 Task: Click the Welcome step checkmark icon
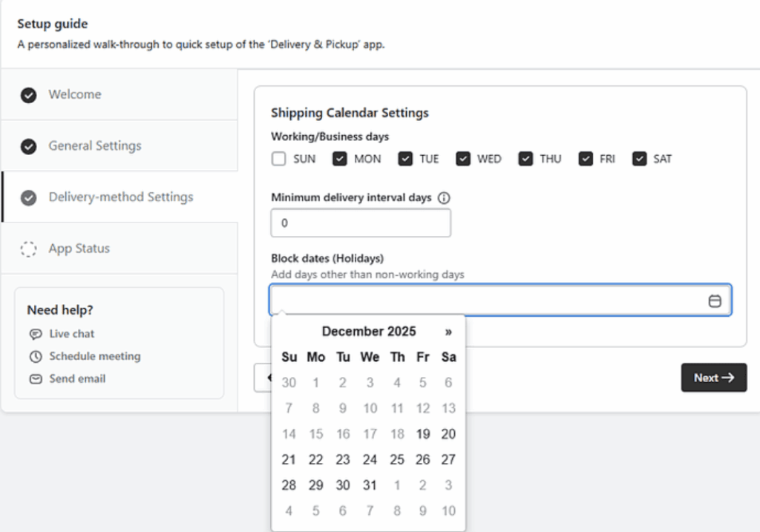point(29,95)
